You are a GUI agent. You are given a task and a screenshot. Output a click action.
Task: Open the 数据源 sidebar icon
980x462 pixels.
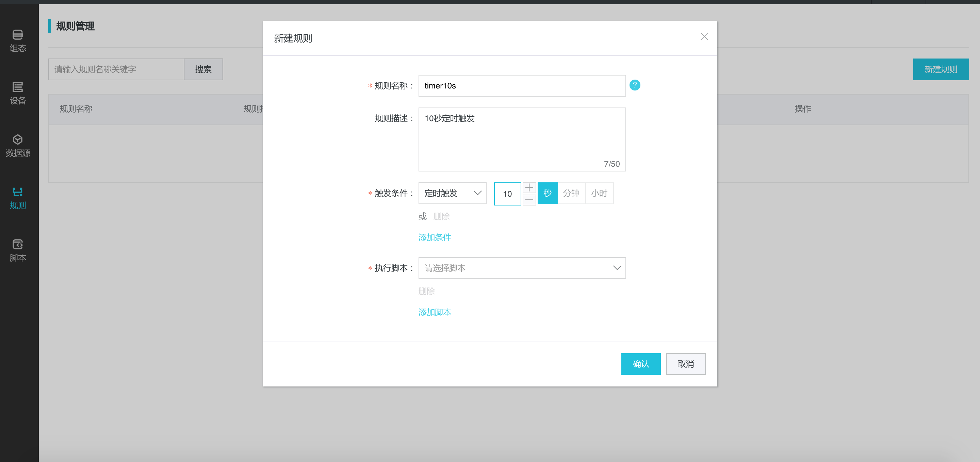17,145
